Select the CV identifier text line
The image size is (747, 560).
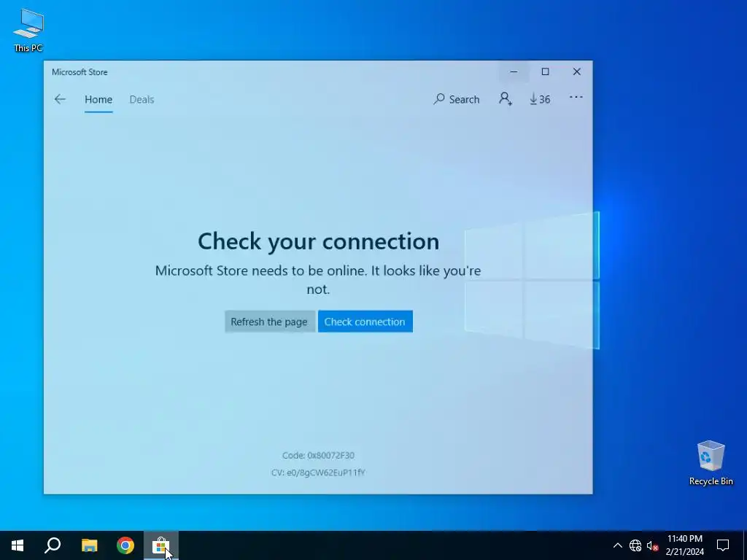coord(318,472)
